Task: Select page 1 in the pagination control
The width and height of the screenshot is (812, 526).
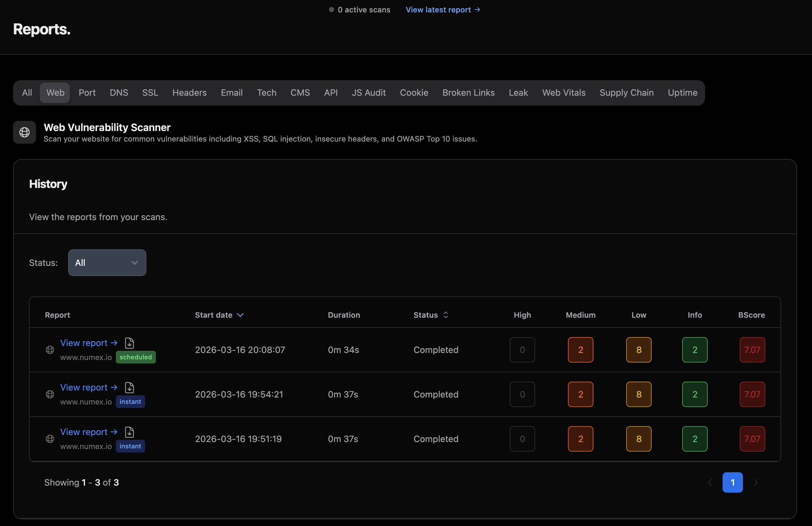Action: pos(732,482)
